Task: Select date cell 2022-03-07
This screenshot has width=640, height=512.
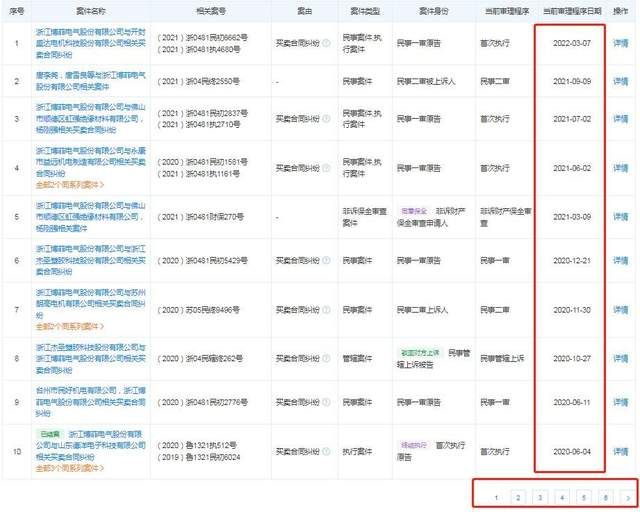Action: [x=572, y=43]
